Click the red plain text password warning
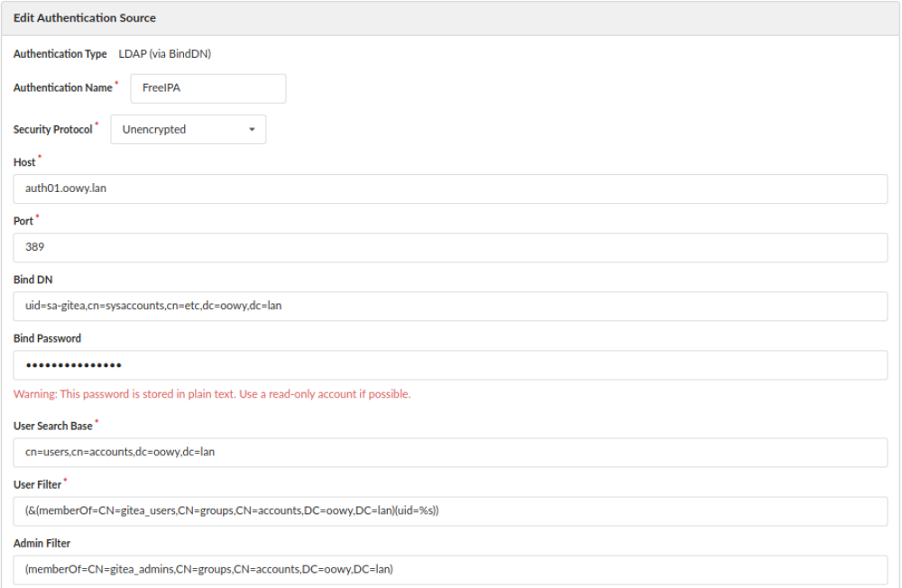The image size is (902, 588). point(212,394)
